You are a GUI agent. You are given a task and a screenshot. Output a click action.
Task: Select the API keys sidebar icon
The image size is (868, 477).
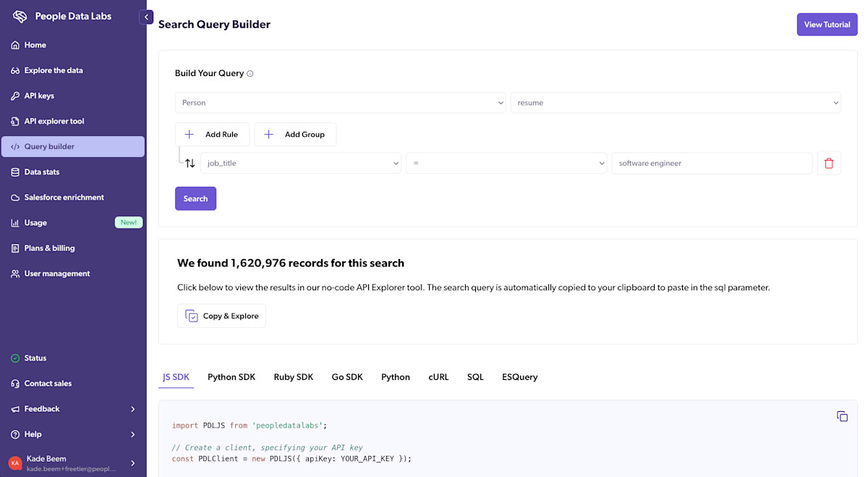15,96
